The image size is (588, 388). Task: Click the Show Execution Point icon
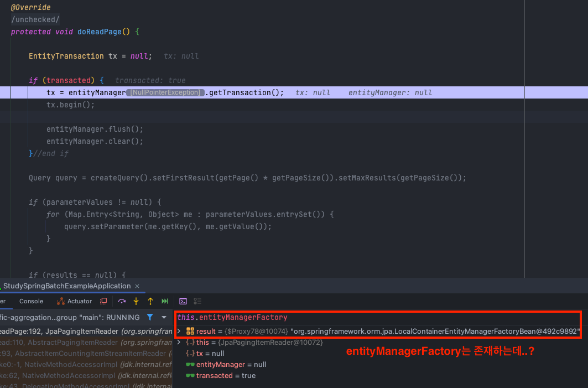tap(104, 301)
